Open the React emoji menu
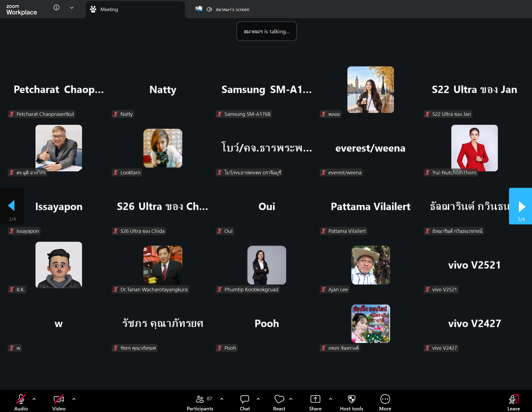Viewport: 532px width, 412px height. pyautogui.click(x=279, y=402)
